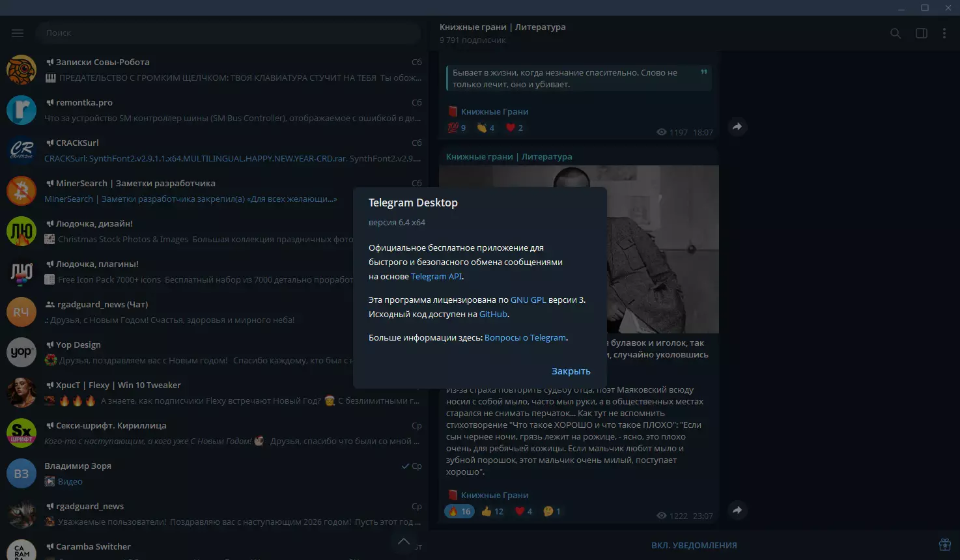This screenshot has height=560, width=960.
Task: Share the post sent at 23:07
Action: 737,511
